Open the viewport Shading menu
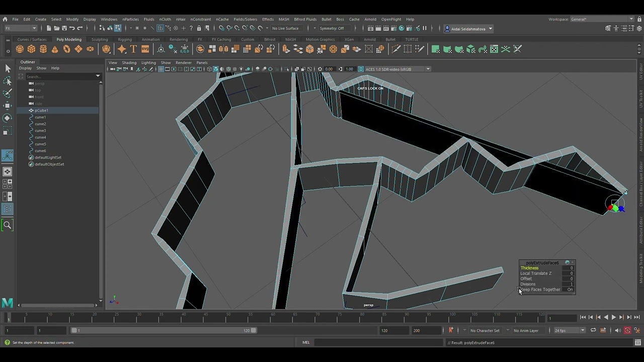The width and height of the screenshot is (644, 362). tap(129, 62)
